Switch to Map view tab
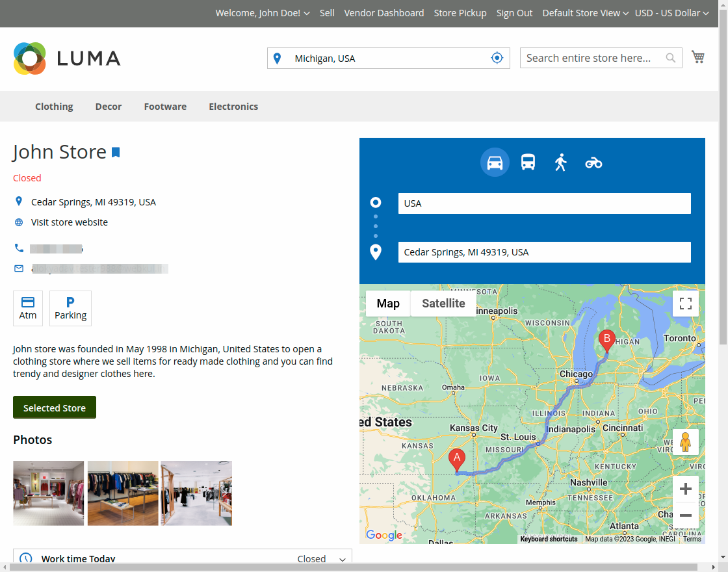The image size is (728, 572). (x=388, y=304)
